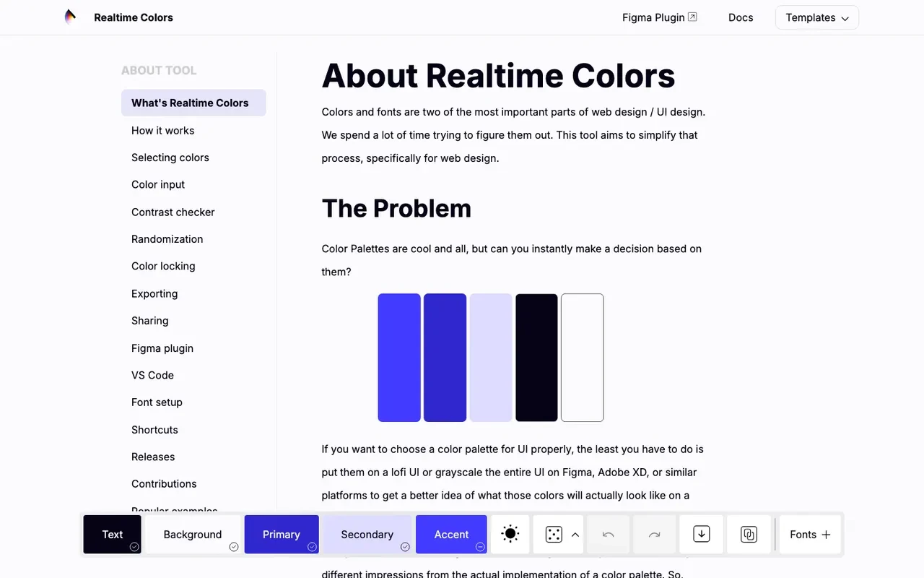Randomize colors with the dice icon
This screenshot has width=924, height=578.
coord(554,535)
